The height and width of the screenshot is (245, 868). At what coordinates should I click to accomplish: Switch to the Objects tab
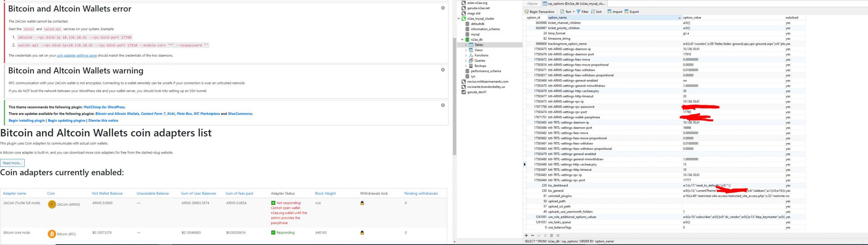[x=532, y=4]
